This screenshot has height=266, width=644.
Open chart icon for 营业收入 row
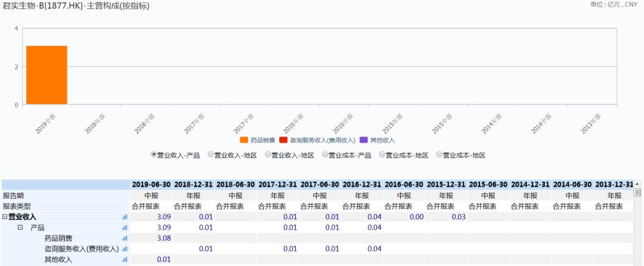(x=125, y=216)
